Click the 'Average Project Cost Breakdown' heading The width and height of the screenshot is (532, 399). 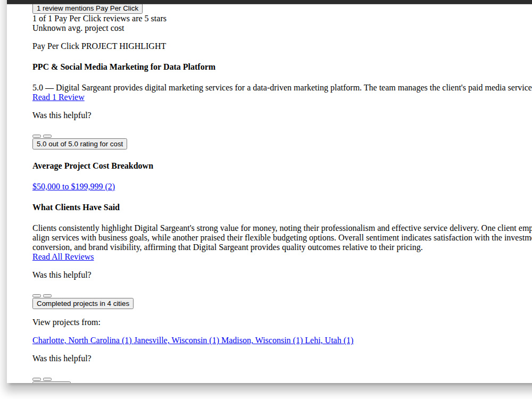(x=93, y=166)
